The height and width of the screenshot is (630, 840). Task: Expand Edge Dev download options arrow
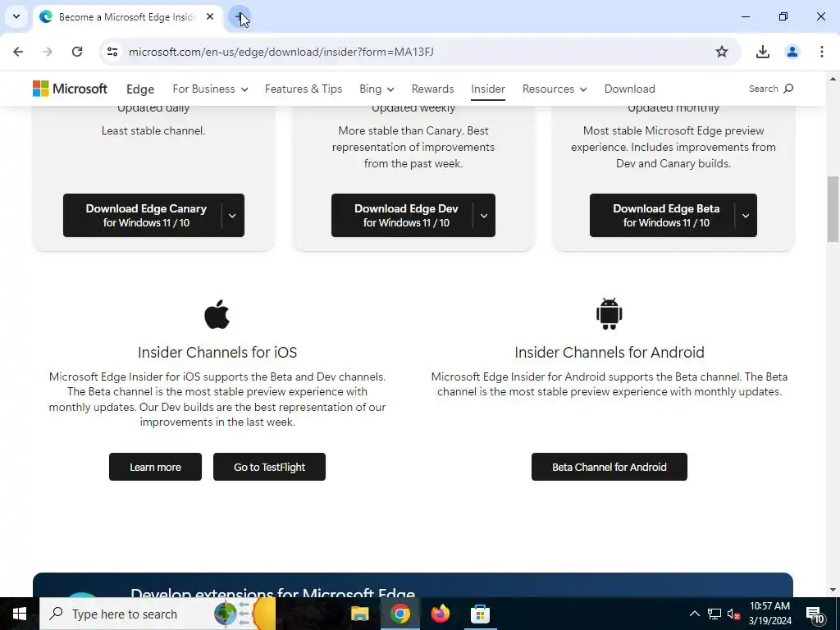coord(484,216)
